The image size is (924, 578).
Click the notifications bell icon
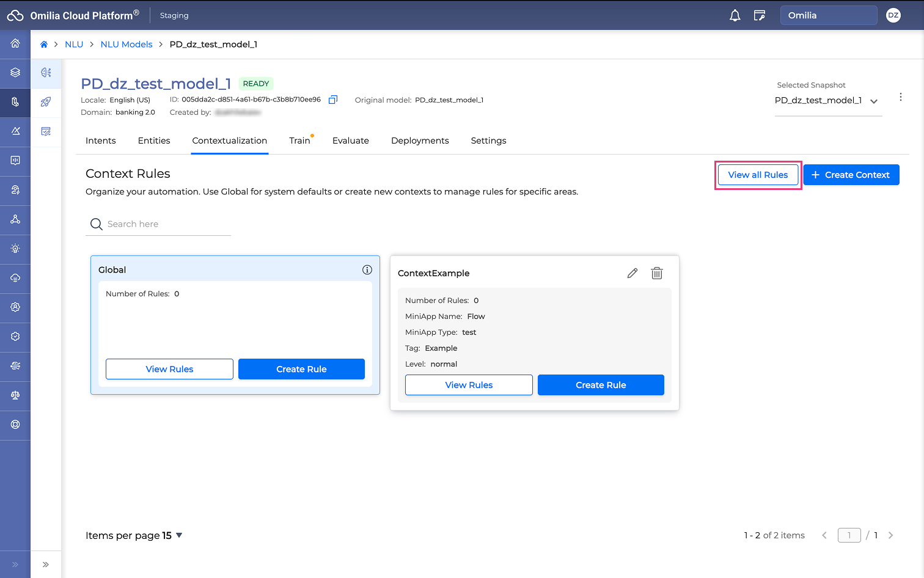[735, 15]
